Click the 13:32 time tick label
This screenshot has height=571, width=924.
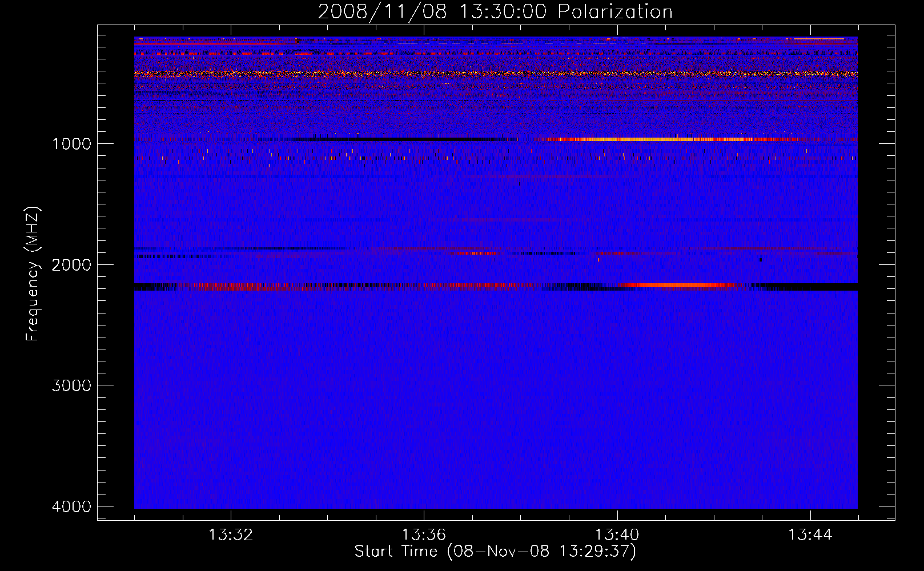[x=231, y=535]
